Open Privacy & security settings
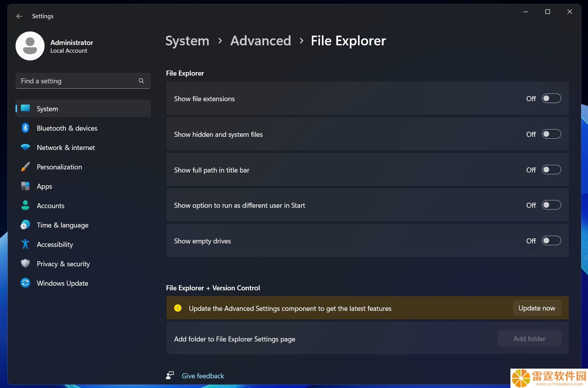Image resolution: width=588 pixels, height=388 pixels. click(x=83, y=264)
